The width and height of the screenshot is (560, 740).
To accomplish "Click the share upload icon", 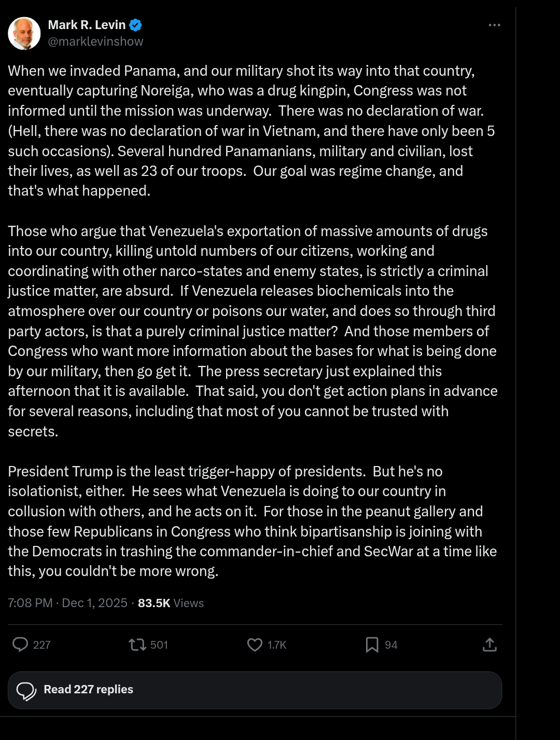I will pyautogui.click(x=489, y=645).
